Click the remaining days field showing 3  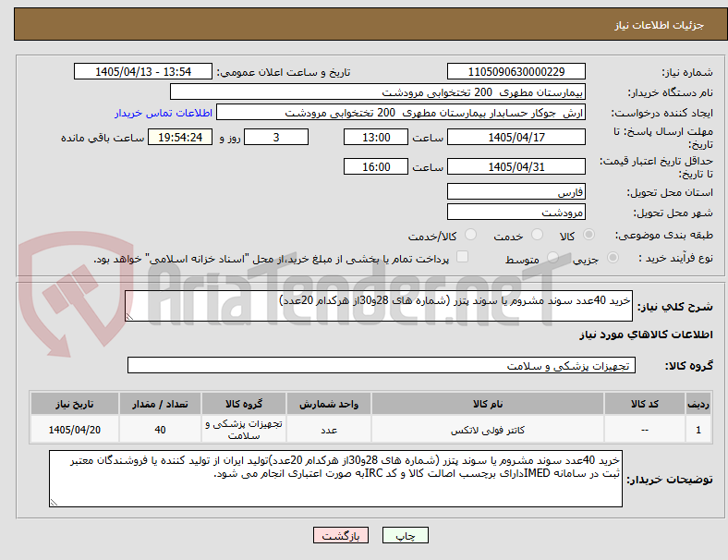[276, 137]
